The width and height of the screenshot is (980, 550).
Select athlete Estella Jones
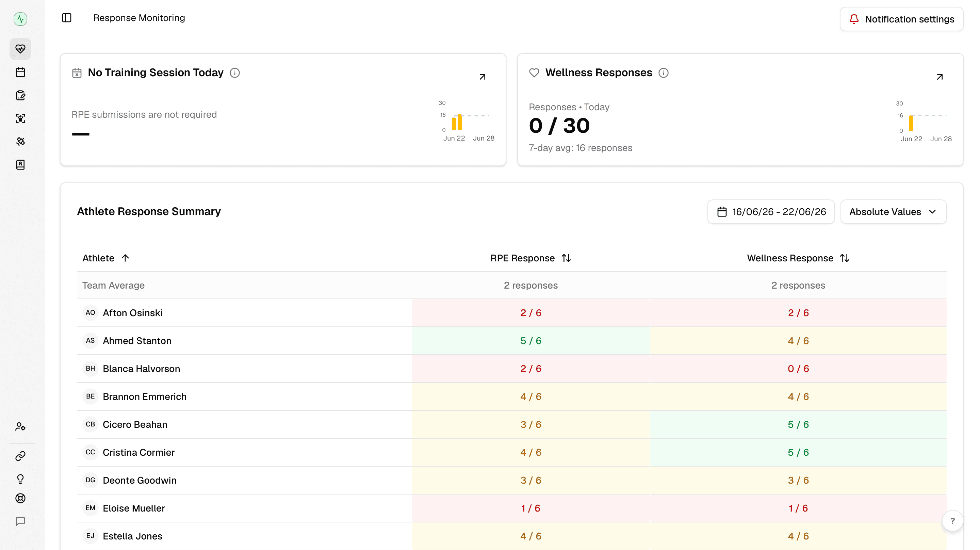click(x=132, y=536)
